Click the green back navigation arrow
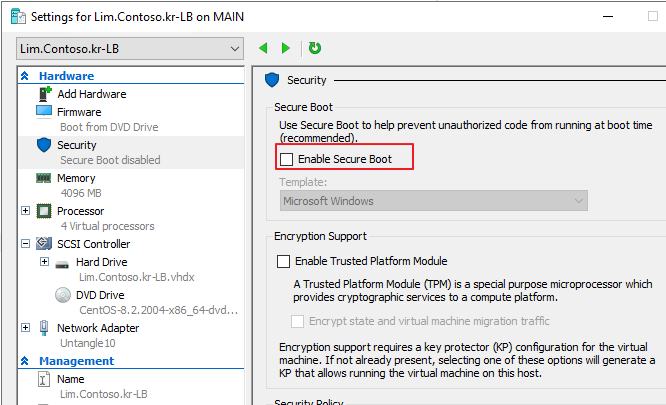666x405 pixels. (x=263, y=48)
